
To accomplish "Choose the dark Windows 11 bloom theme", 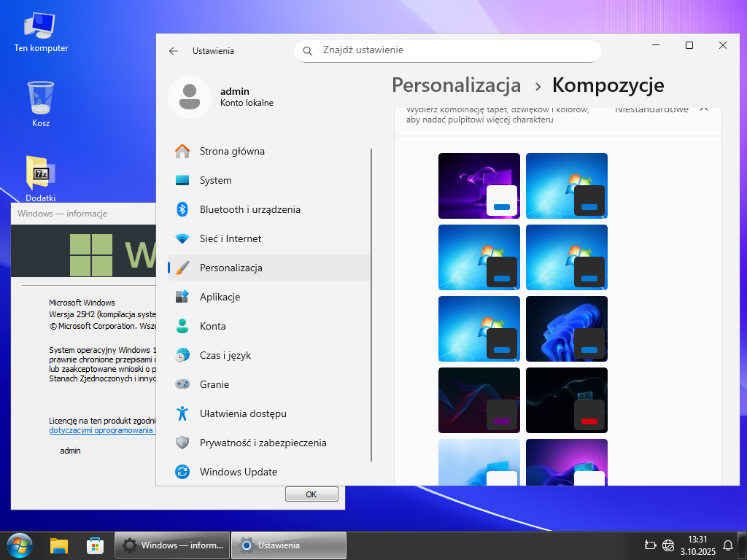I will (566, 329).
